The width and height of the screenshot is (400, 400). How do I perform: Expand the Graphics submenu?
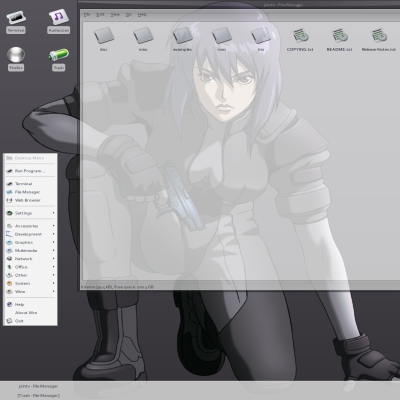point(30,242)
